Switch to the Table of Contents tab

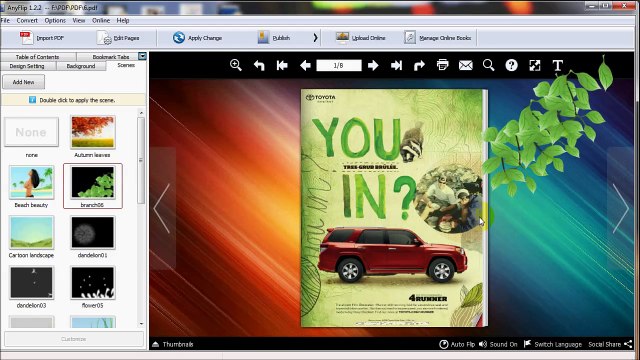click(38, 57)
